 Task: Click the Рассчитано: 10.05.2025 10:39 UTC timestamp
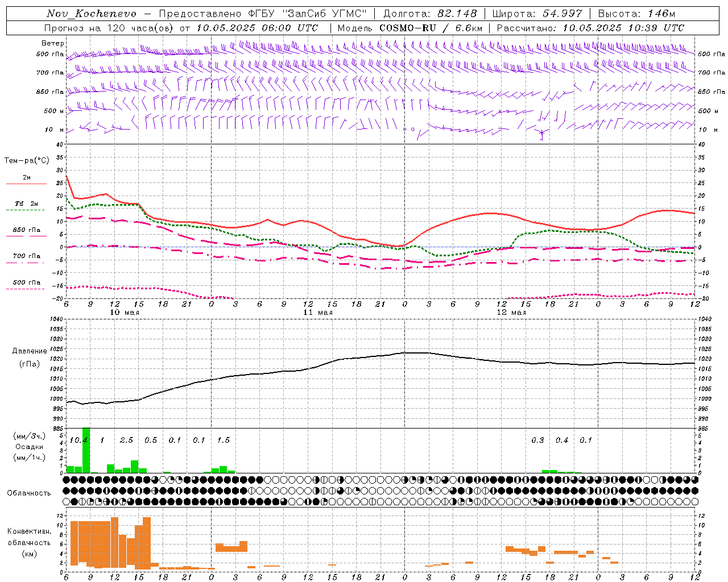pos(590,28)
